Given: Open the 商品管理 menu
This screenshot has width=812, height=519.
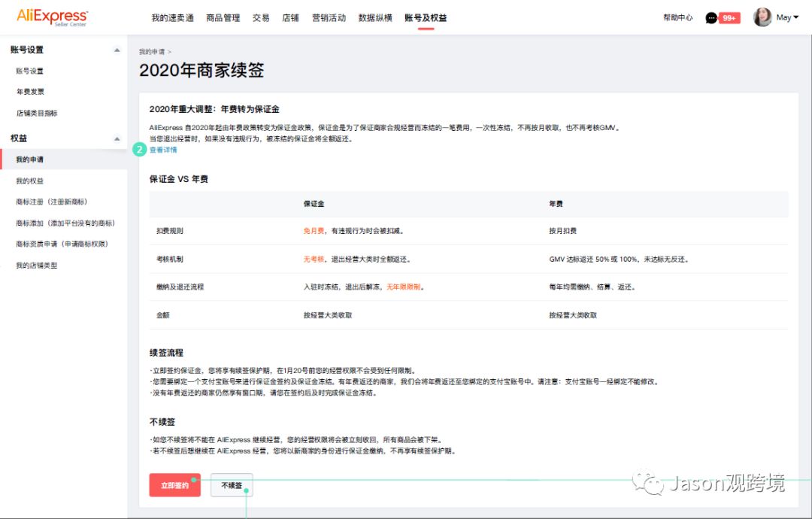Looking at the screenshot, I should tap(223, 17).
